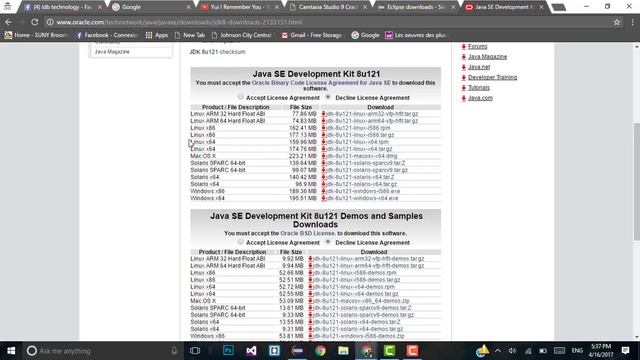Viewport: 640px width, 360px height.
Task: Open the Tutorials sidebar link
Action: [479, 87]
